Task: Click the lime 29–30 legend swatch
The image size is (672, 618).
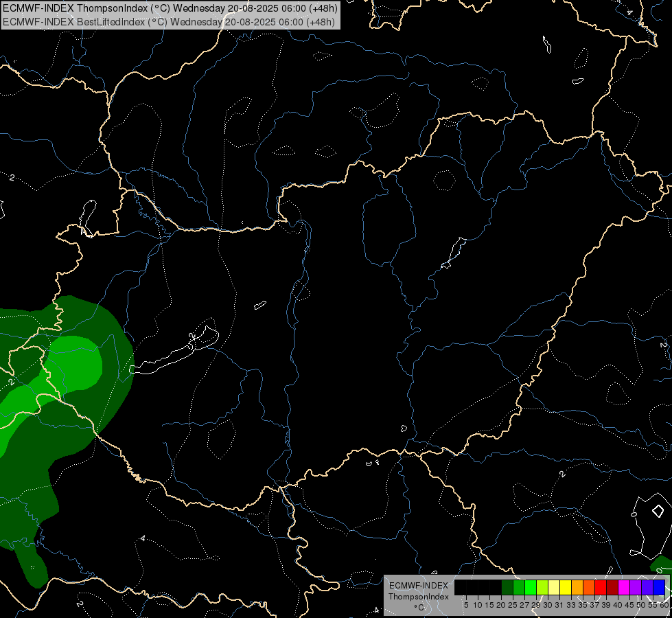Action: (x=542, y=587)
